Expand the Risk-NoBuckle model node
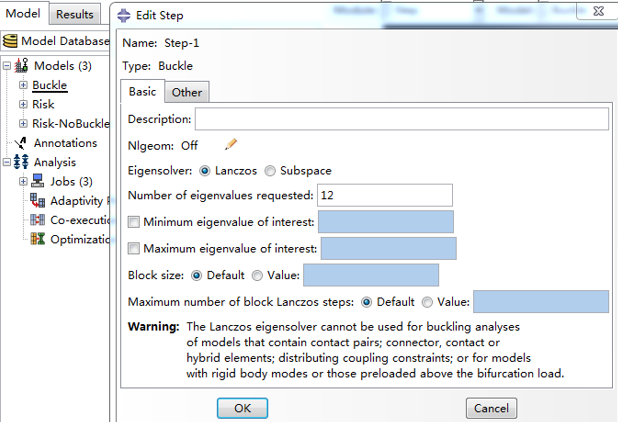 (x=23, y=124)
